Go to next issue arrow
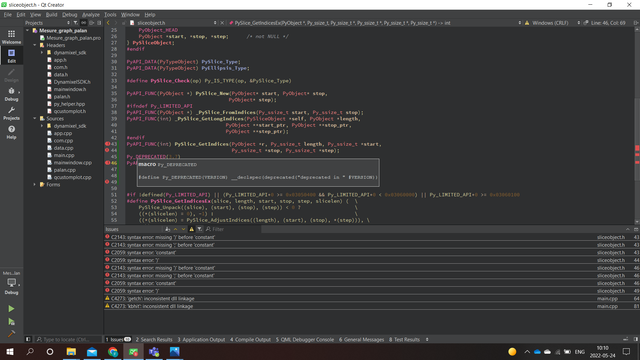This screenshot has width=640, height=360. (x=183, y=229)
